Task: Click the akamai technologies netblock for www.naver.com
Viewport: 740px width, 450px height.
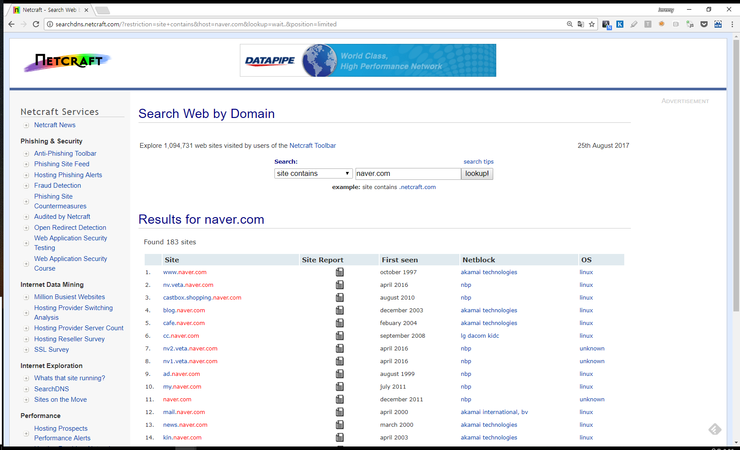Action: click(x=489, y=272)
